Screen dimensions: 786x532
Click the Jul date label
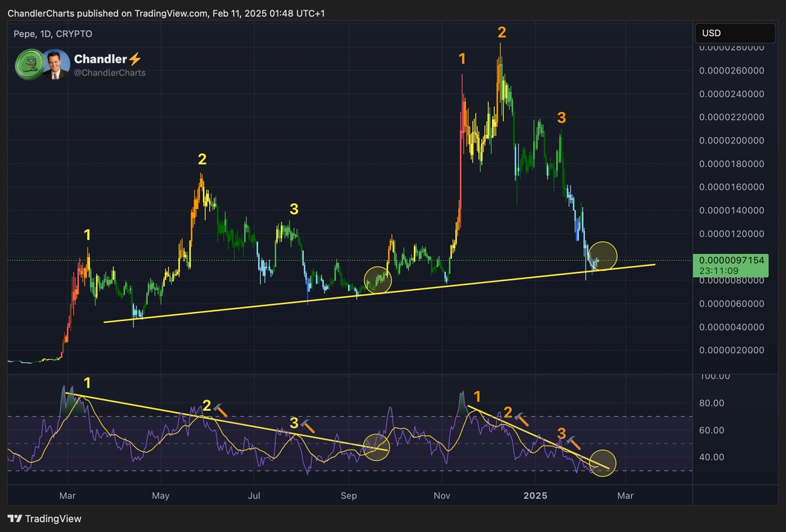(255, 495)
